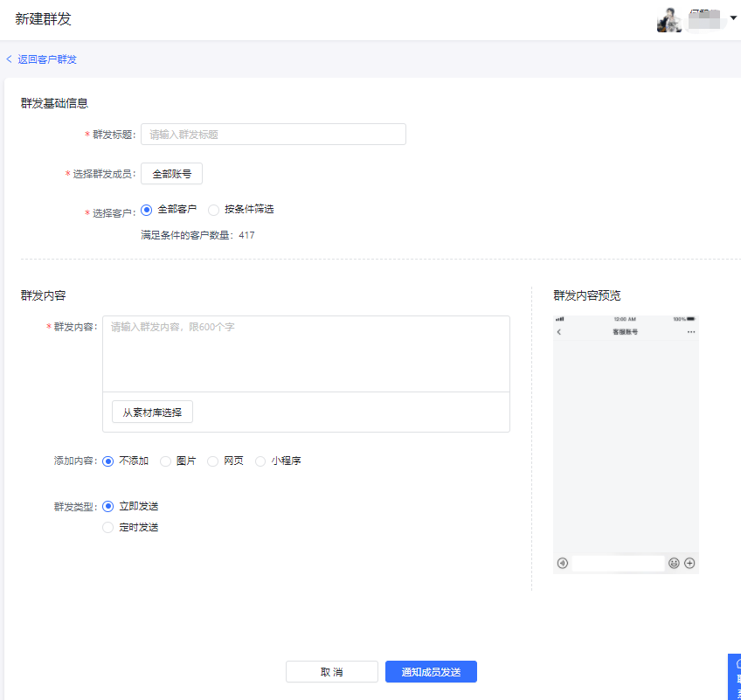Open 从素材库选择 material library
The height and width of the screenshot is (700, 741).
coord(152,412)
